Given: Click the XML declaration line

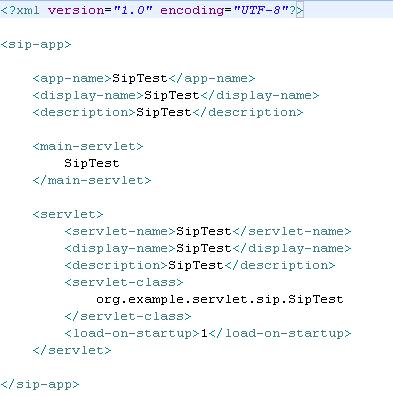Looking at the screenshot, I should click(x=152, y=10).
